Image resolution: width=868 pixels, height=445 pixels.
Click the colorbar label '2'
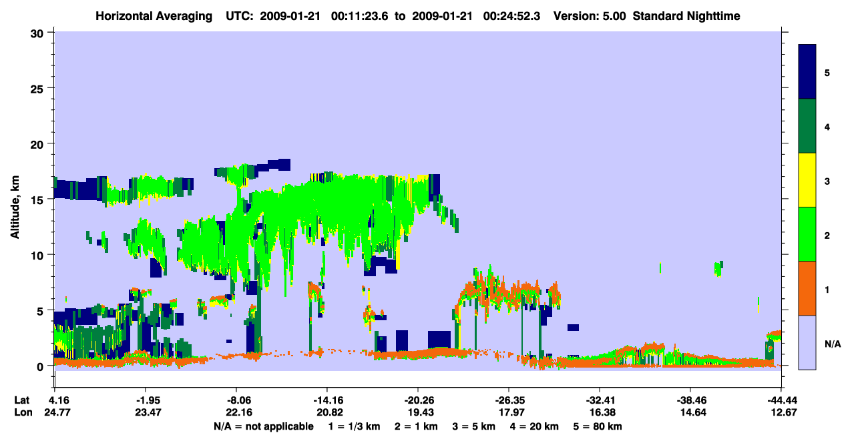(827, 235)
